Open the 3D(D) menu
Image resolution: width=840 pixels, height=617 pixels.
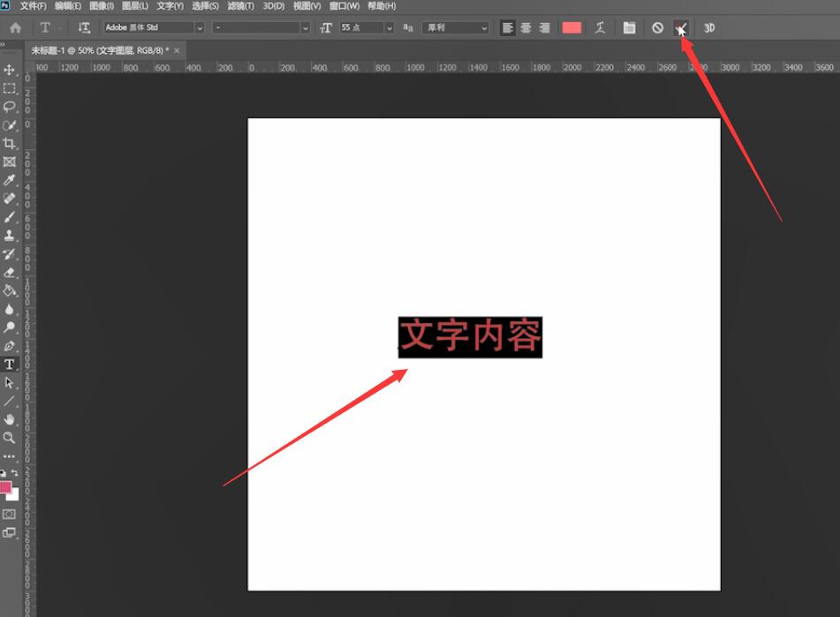coord(274,6)
